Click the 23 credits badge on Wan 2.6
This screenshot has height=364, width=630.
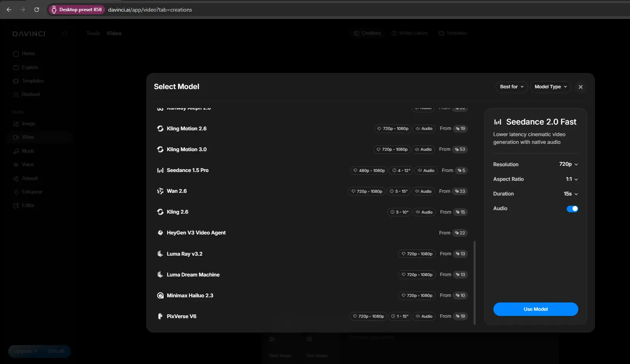pos(460,191)
